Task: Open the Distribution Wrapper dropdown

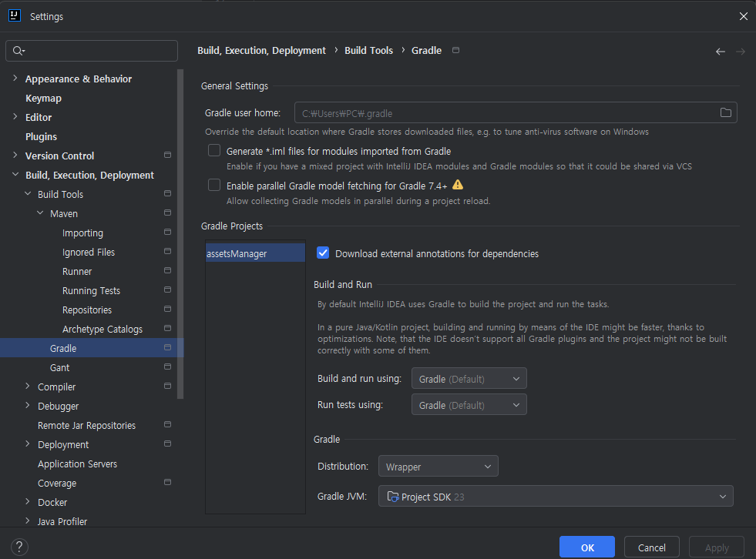Action: click(438, 467)
